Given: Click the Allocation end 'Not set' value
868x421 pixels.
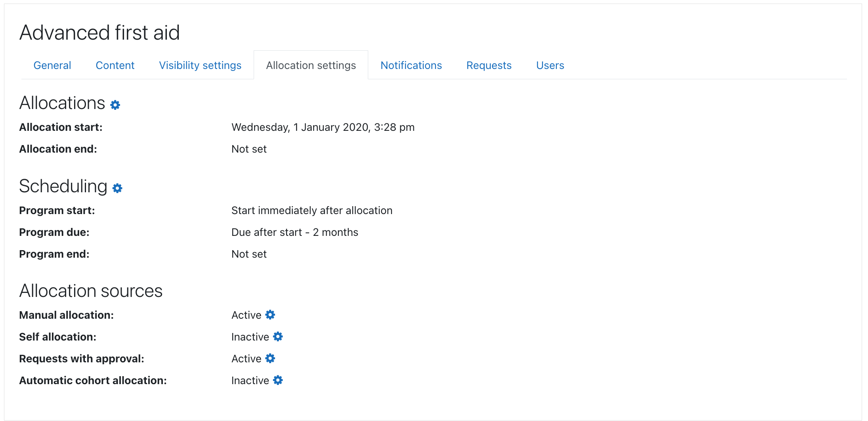Looking at the screenshot, I should pos(249,149).
